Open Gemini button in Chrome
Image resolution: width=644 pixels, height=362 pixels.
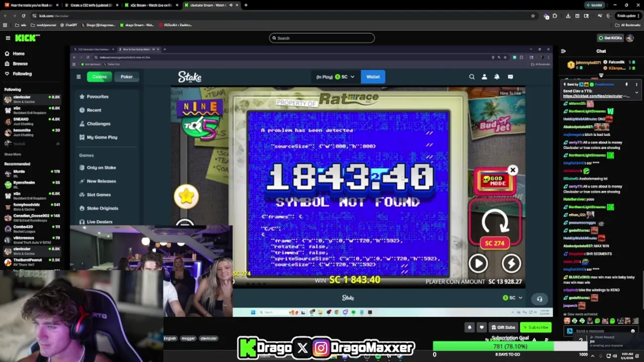594,5
